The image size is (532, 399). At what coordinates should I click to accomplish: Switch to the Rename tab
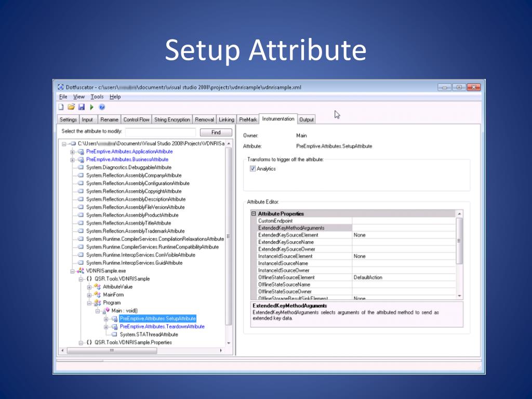pyautogui.click(x=109, y=120)
